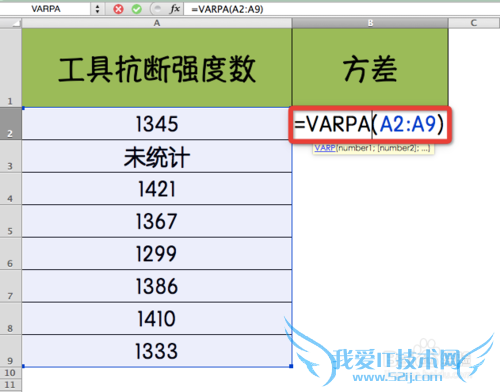Click the Select All corner triangle

pyautogui.click(x=11, y=23)
